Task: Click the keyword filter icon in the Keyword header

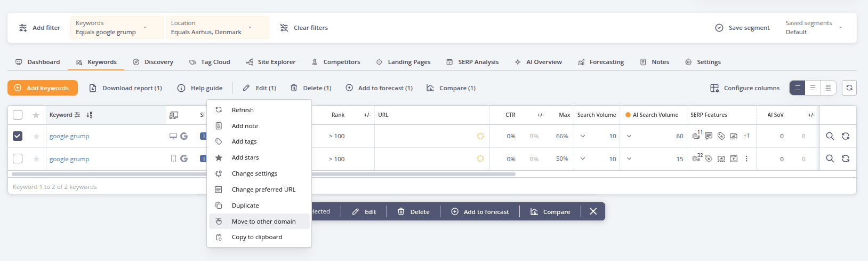Action: (x=77, y=115)
